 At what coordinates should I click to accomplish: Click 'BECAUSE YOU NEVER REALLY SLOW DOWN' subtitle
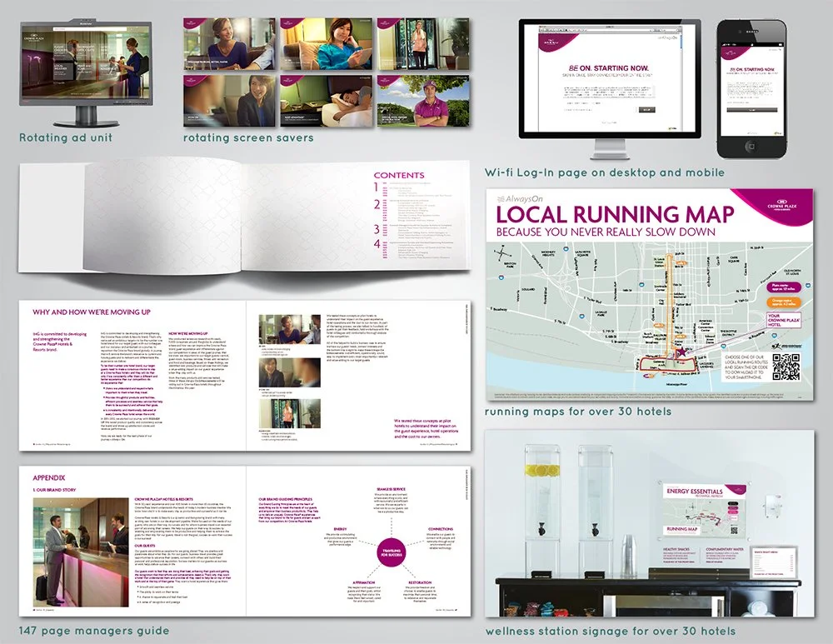click(x=606, y=232)
